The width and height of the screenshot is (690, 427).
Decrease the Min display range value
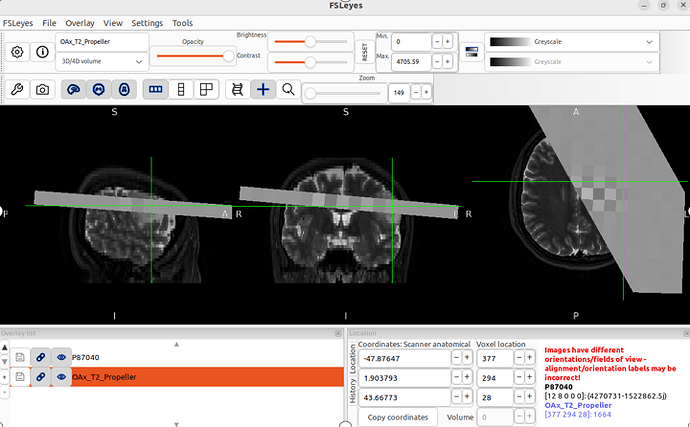[437, 42]
